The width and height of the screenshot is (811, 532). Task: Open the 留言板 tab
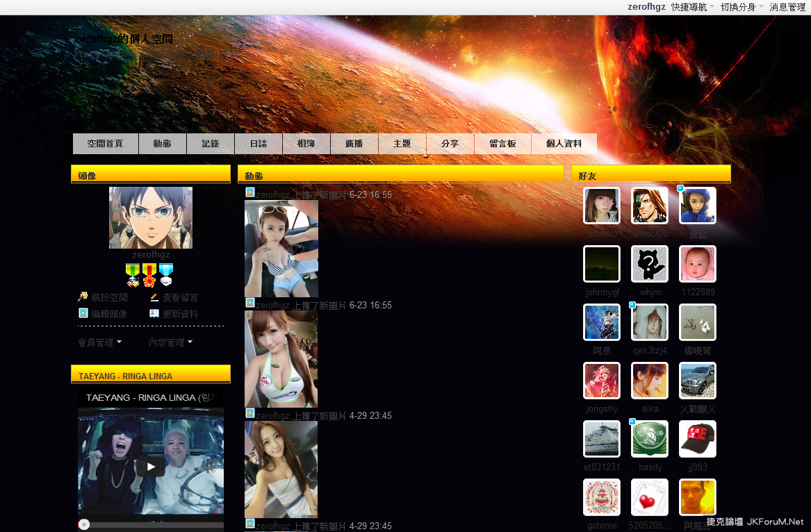(502, 144)
